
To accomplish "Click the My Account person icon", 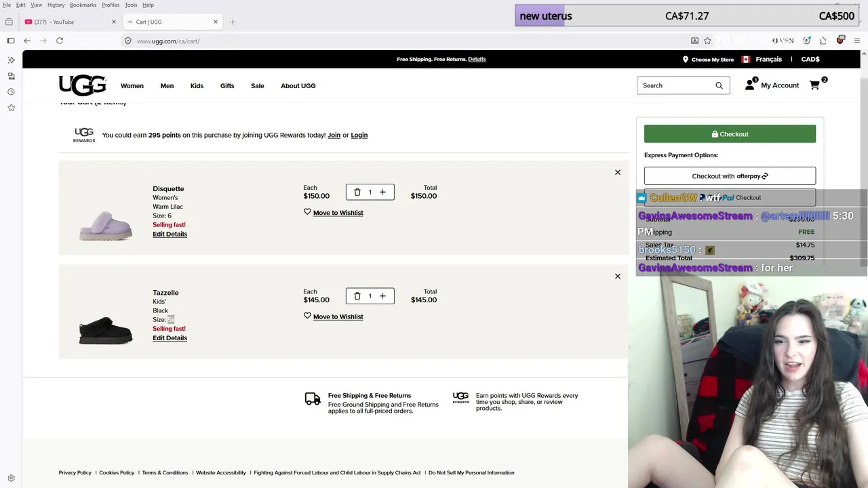I will pyautogui.click(x=749, y=85).
